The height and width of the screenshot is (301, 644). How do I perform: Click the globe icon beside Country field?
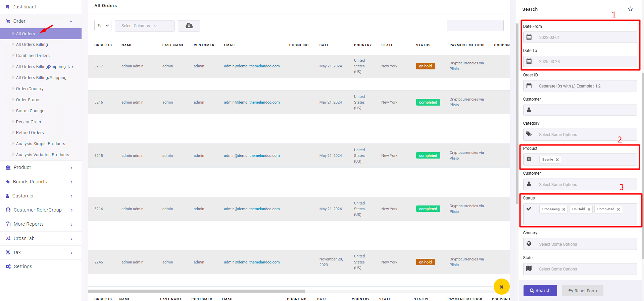[x=529, y=244]
